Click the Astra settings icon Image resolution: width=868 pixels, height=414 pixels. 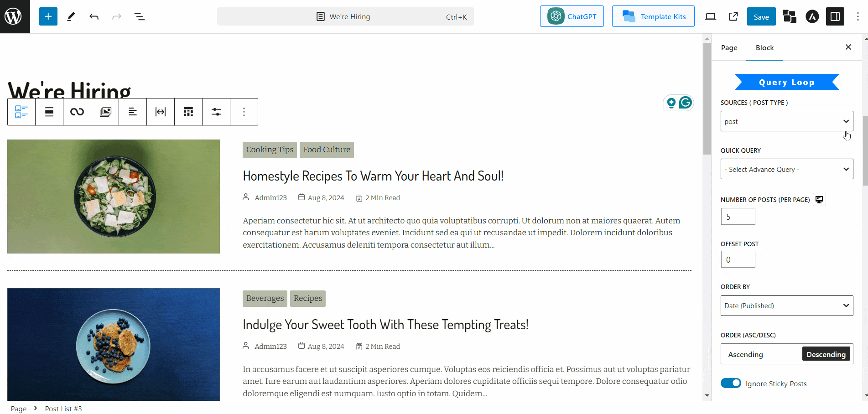click(x=812, y=17)
